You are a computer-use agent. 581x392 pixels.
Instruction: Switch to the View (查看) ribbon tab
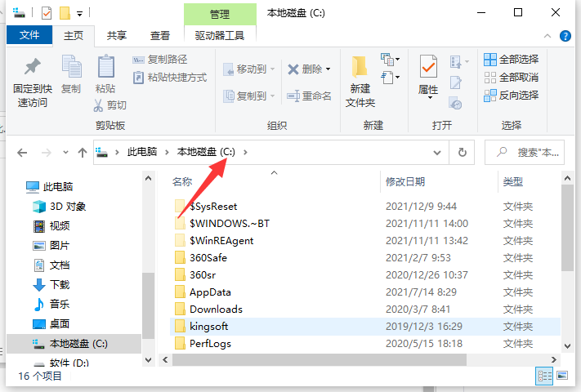[x=160, y=35]
